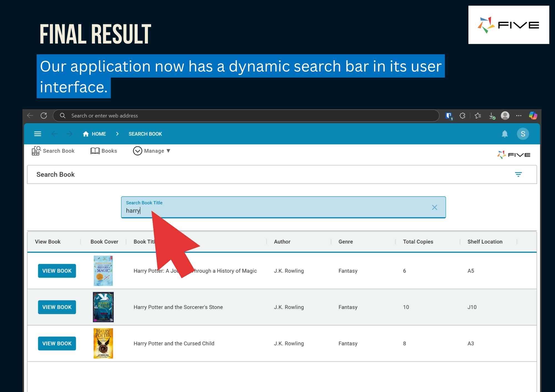Click the FIVE logo inside the application
The height and width of the screenshot is (392, 555).
pos(513,154)
